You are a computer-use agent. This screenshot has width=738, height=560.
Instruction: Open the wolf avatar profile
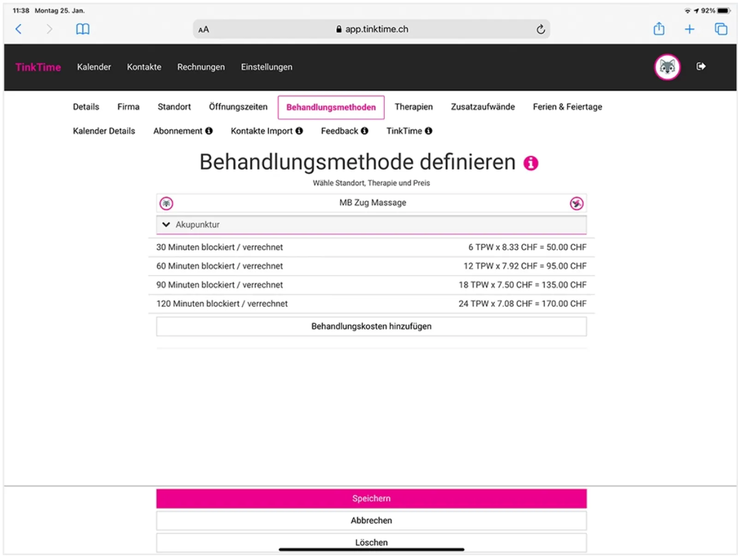(667, 67)
